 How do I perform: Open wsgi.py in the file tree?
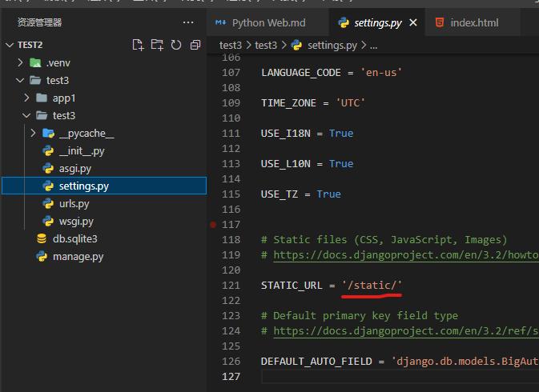pos(76,222)
